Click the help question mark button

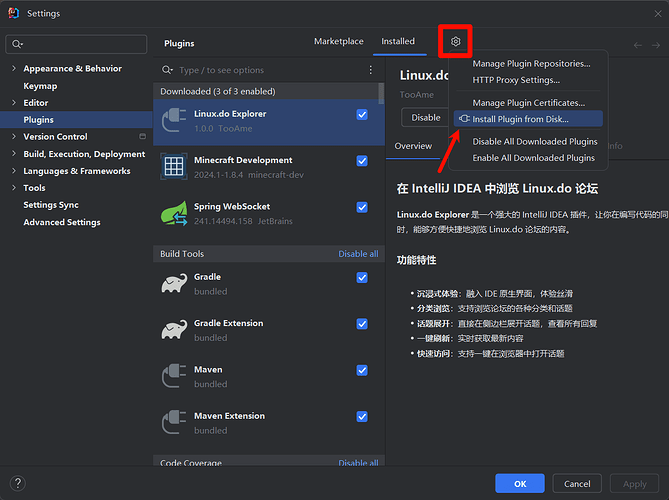click(17, 483)
